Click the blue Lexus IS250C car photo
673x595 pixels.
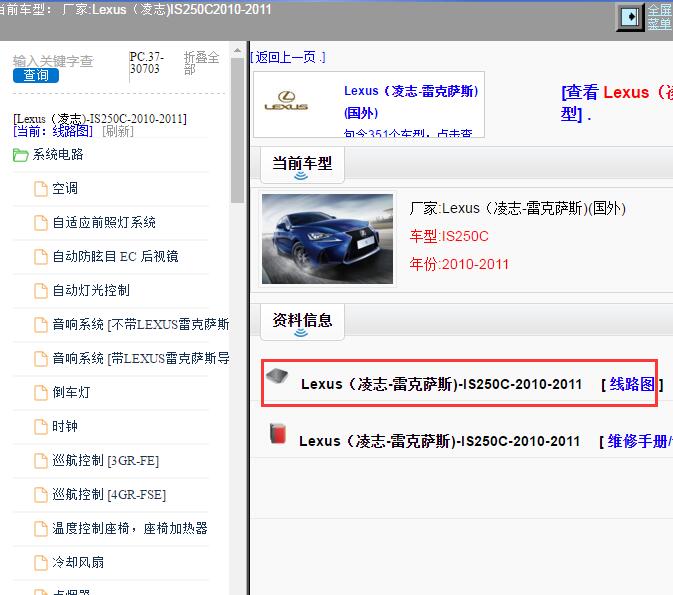[327, 239]
